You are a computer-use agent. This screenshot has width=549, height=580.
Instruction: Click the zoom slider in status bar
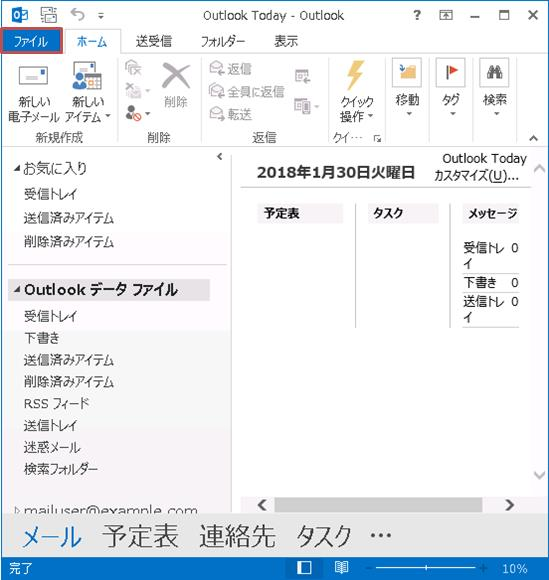(x=426, y=567)
